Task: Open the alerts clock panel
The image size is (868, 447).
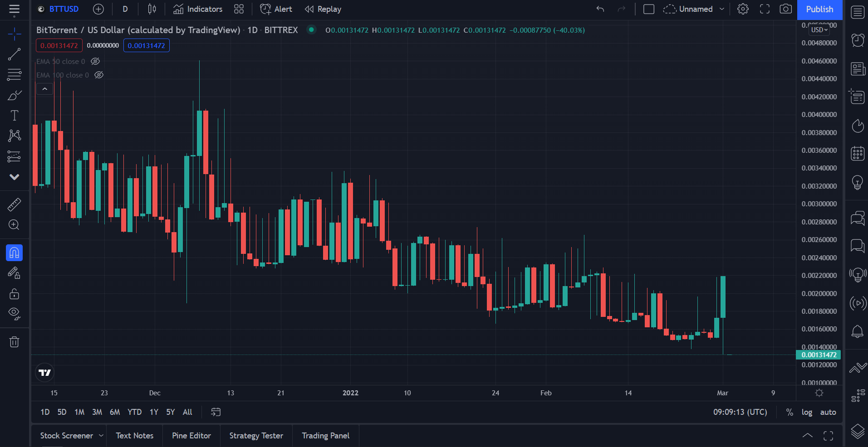Action: pyautogui.click(x=857, y=40)
